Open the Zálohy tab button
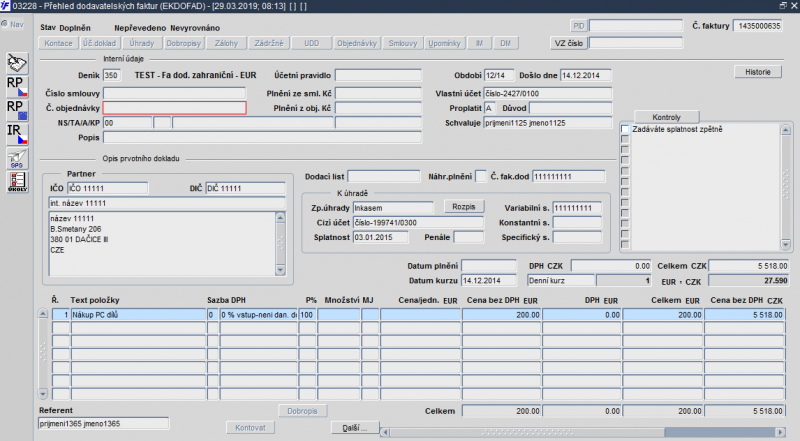 tap(227, 43)
